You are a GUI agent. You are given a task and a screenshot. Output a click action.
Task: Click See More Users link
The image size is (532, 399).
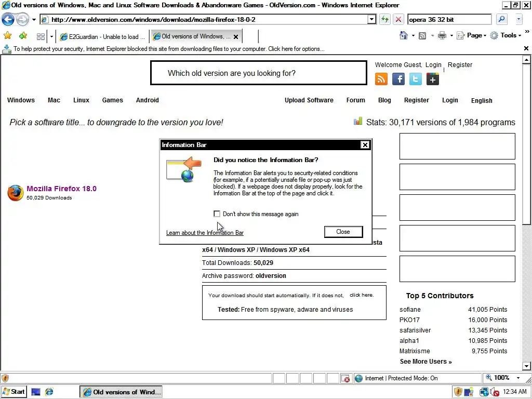click(426, 362)
